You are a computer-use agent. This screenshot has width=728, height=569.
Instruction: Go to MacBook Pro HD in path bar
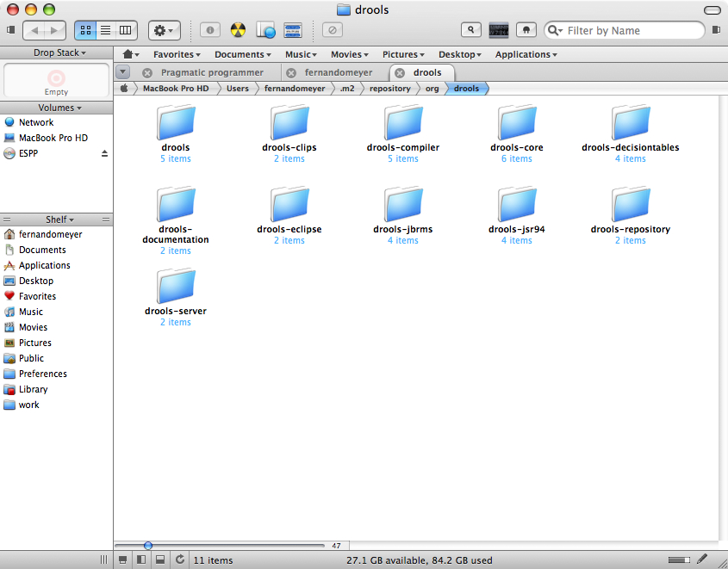point(176,89)
